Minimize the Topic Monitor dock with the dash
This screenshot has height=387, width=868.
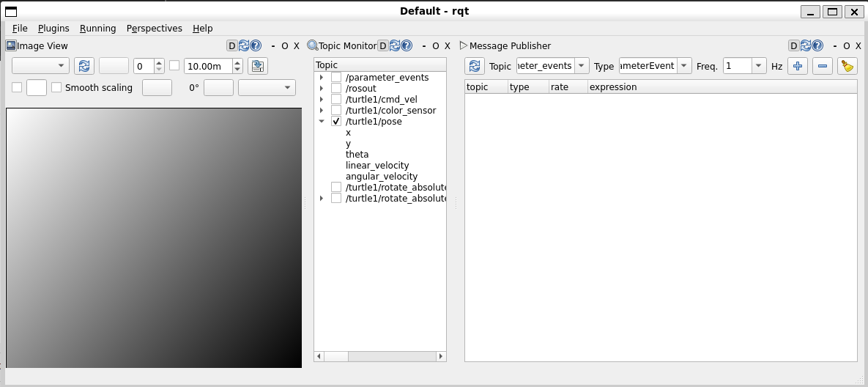pos(424,46)
